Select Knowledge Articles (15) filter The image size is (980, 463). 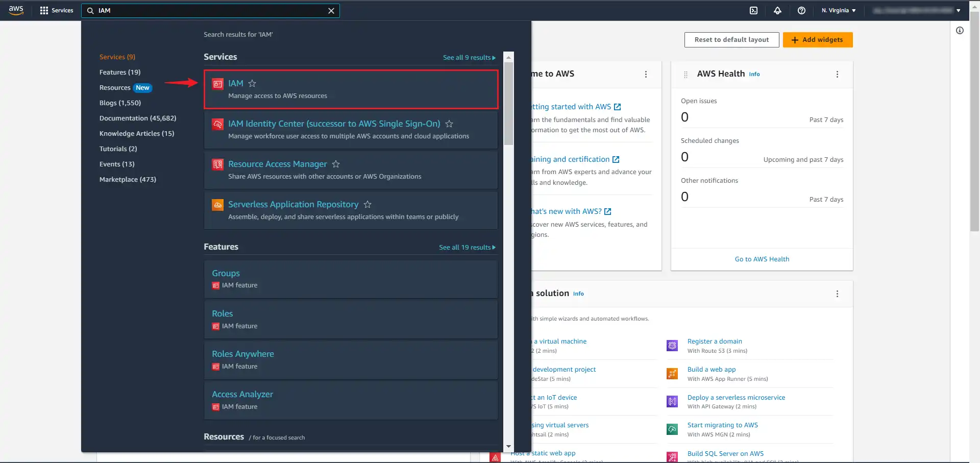pos(137,133)
